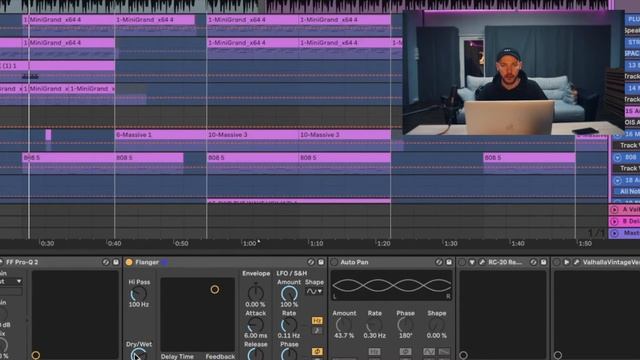Open ValhallaVintageVerb plug-in window with wrench
The width and height of the screenshot is (640, 360).
(576, 262)
